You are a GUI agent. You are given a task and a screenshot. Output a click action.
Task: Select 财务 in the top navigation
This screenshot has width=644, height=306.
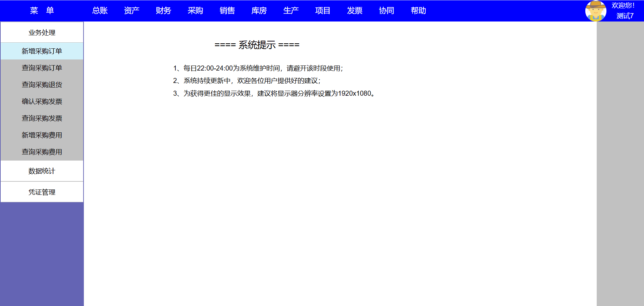(163, 11)
